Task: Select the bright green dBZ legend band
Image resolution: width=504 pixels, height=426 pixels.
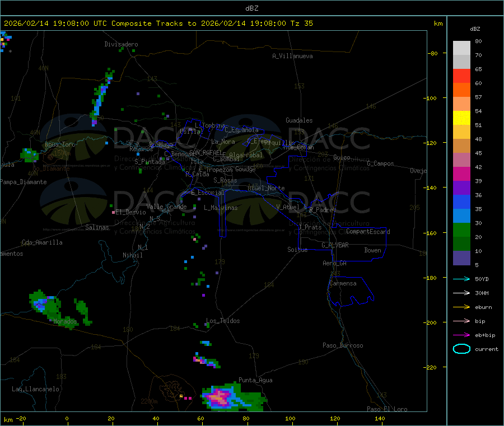Action: pyautogui.click(x=461, y=230)
